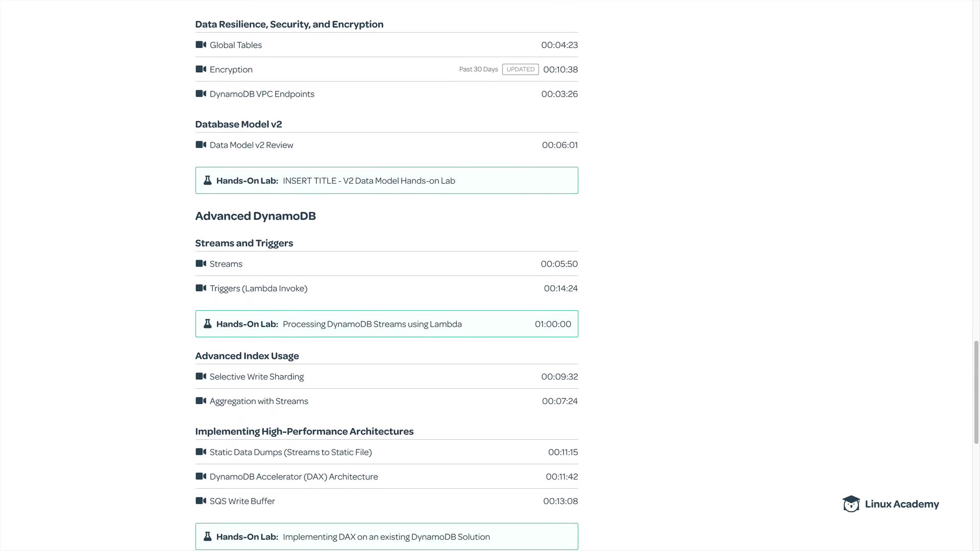The height and width of the screenshot is (551, 980).
Task: Click the video icon beside SQS Write Buffer
Action: click(201, 501)
